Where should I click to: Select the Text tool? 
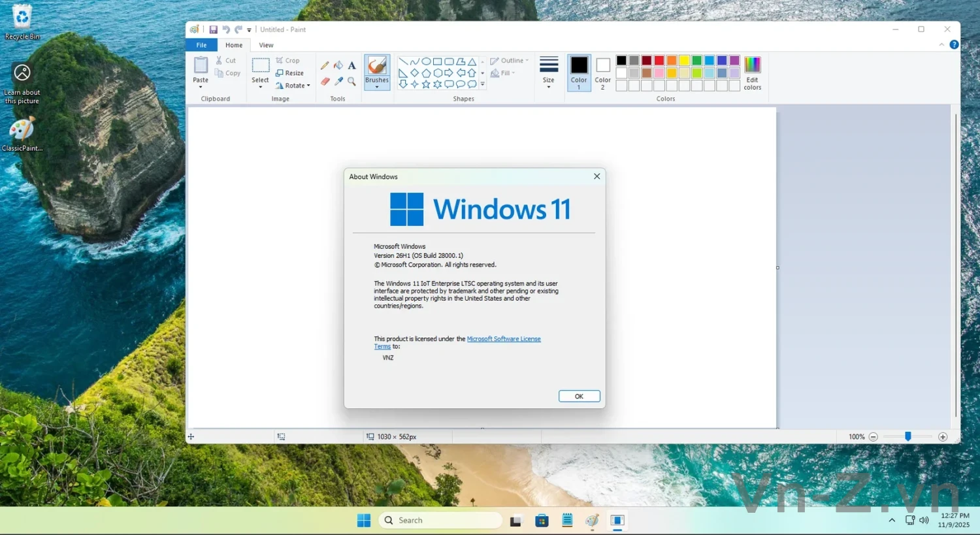tap(351, 65)
